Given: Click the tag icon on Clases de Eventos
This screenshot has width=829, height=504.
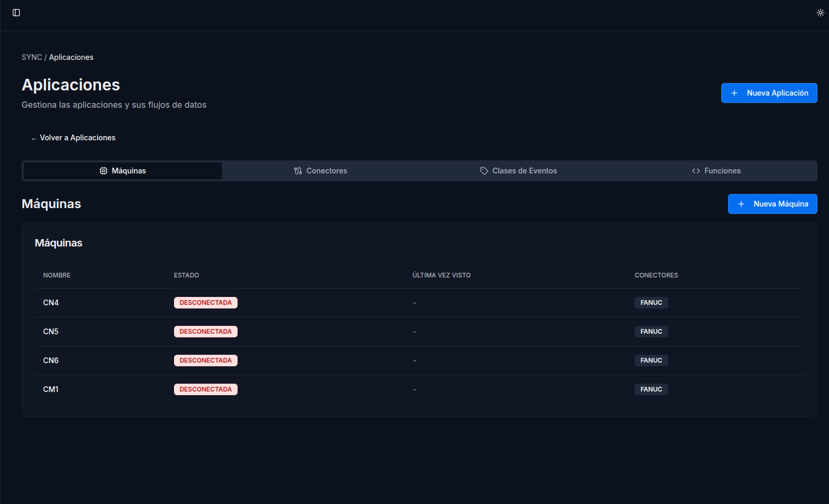Looking at the screenshot, I should coord(484,171).
